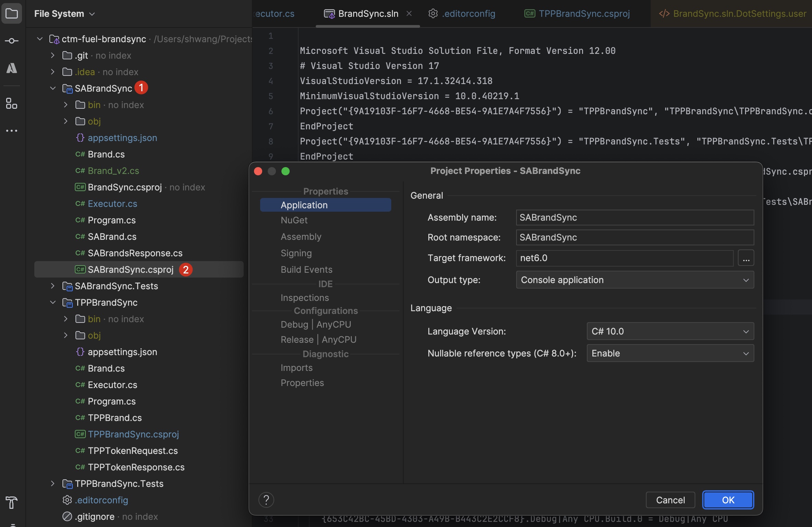Switch to the .editorconfig tab

469,14
